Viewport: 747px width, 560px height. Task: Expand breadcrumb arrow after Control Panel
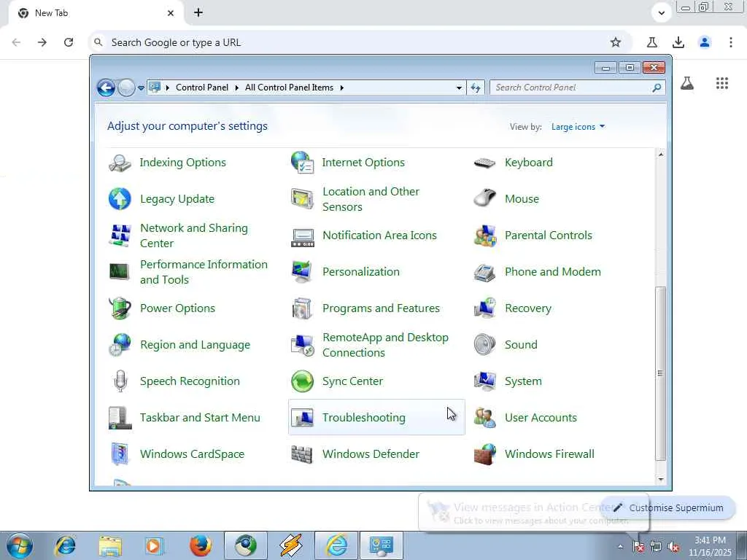click(237, 87)
